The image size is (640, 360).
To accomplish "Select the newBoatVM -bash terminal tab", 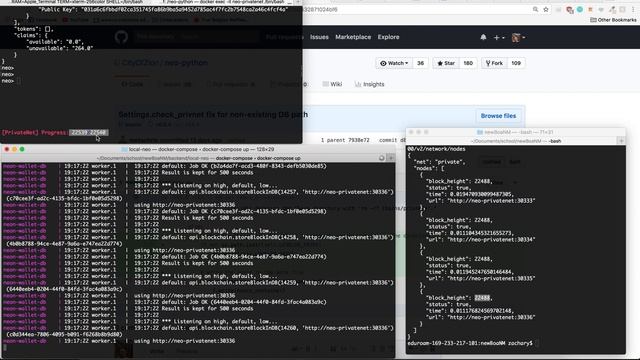I will pyautogui.click(x=516, y=141).
